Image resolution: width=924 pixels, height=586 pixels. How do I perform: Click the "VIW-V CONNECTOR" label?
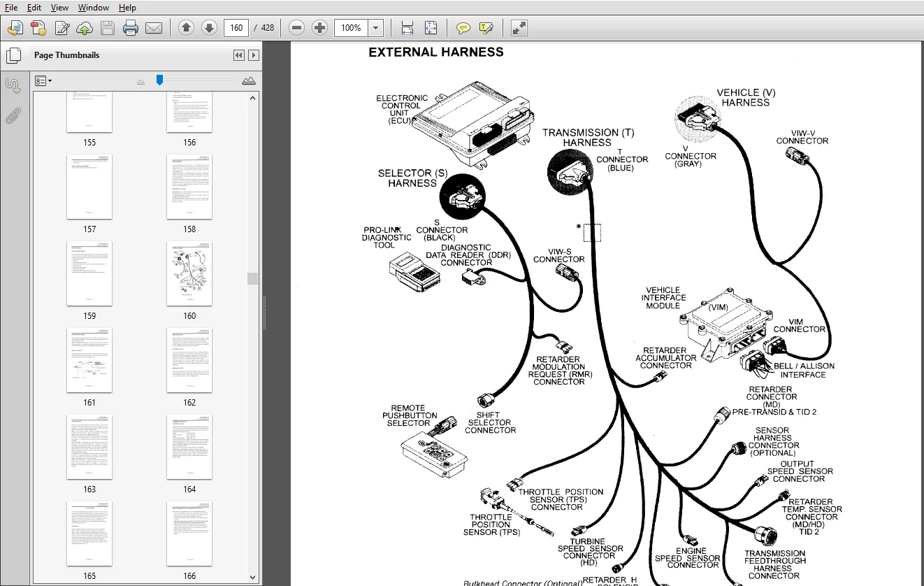point(802,137)
